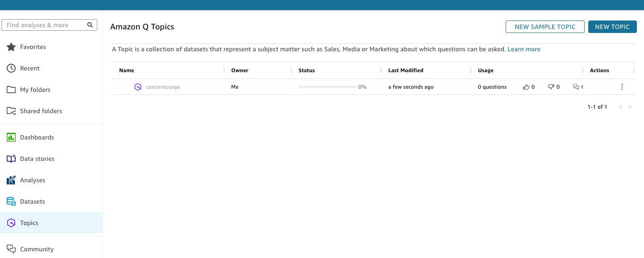Open Favorites via the star icon
The image size is (644, 258).
[x=11, y=47]
